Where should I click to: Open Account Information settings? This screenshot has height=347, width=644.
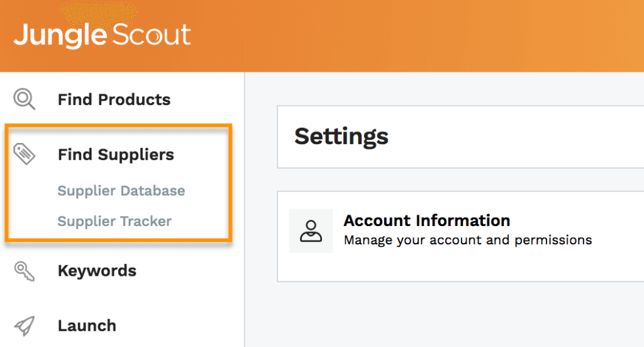427,221
